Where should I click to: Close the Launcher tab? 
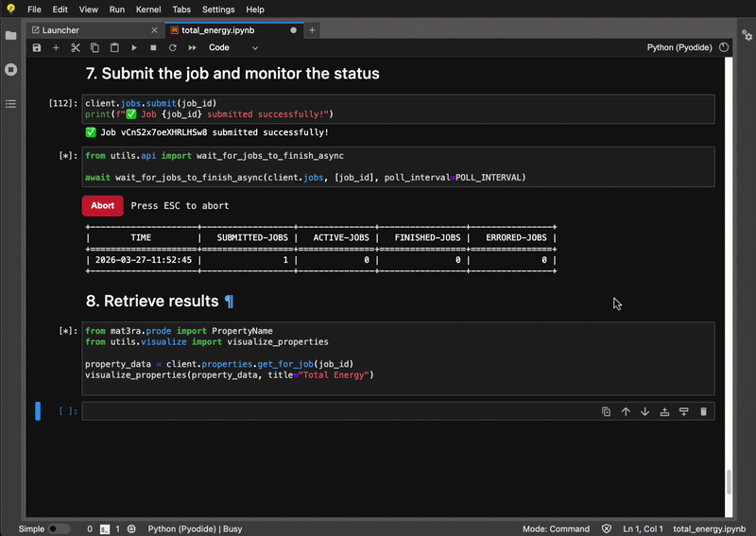pyautogui.click(x=154, y=30)
